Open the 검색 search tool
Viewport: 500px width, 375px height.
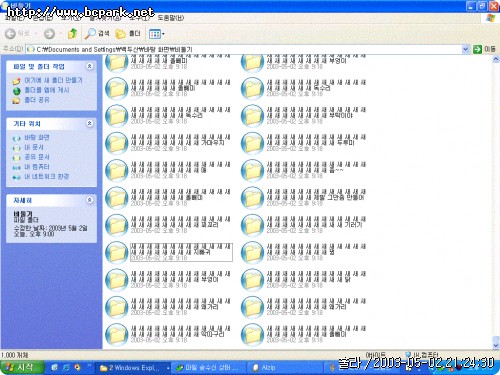click(x=97, y=33)
